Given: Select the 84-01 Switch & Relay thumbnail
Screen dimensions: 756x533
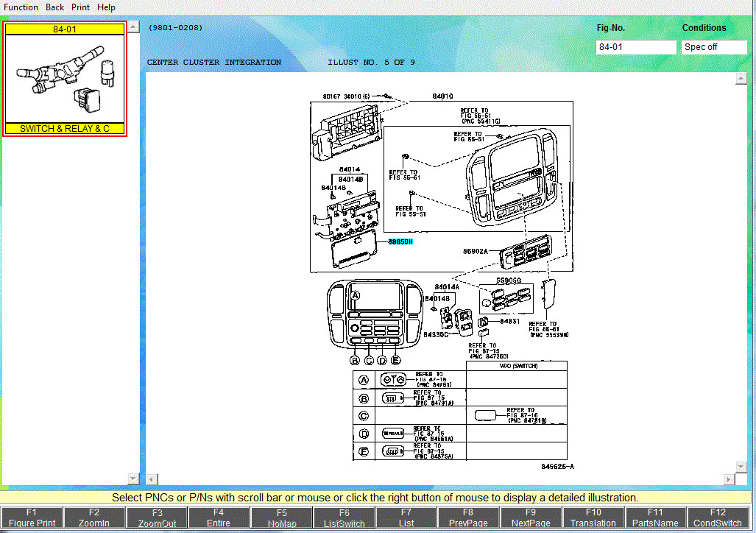Looking at the screenshot, I should click(66, 79).
